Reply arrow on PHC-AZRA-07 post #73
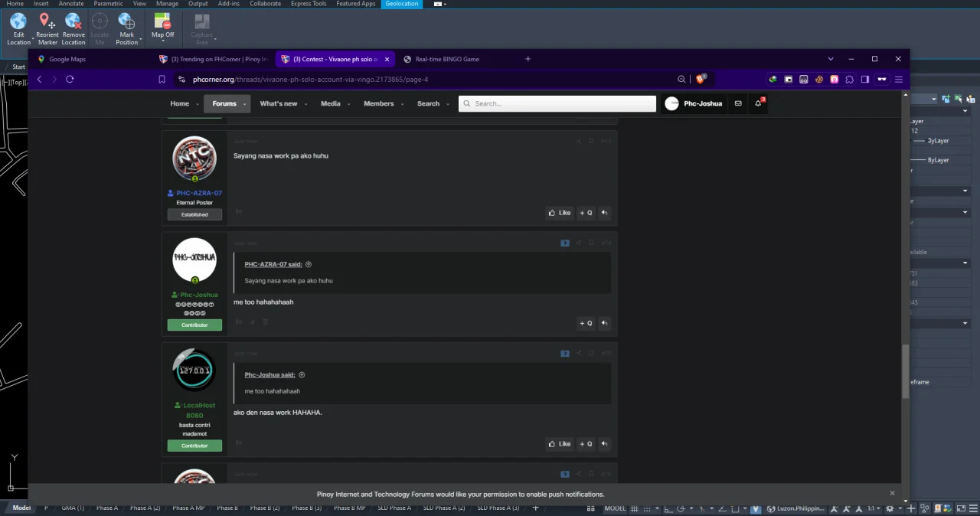 [x=604, y=213]
